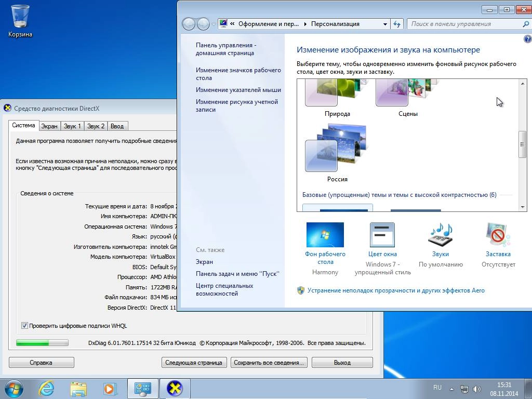Go back in Personalization window
Viewport: 532px width, 399px height.
[x=189, y=24]
